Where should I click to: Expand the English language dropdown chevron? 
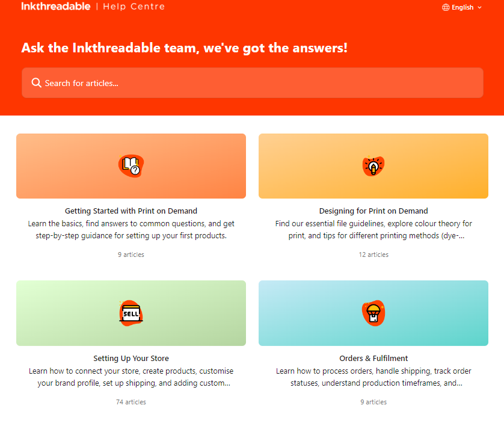[479, 7]
